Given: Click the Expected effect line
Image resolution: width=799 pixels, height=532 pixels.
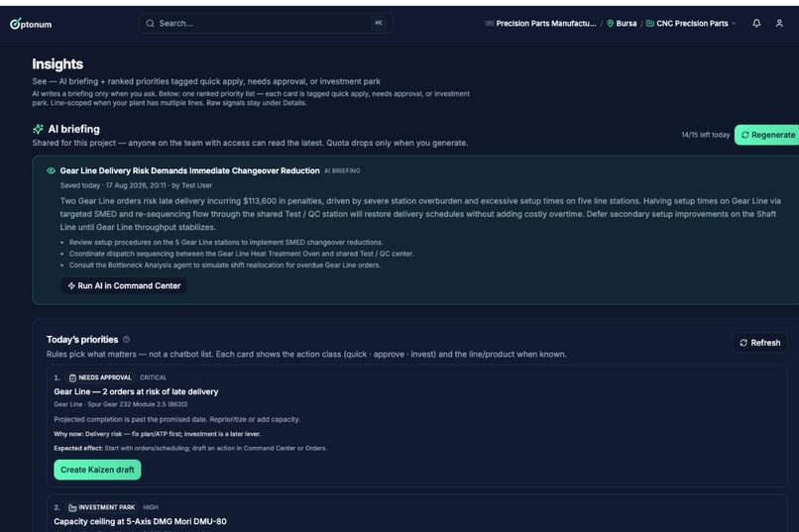Looking at the screenshot, I should [x=190, y=449].
